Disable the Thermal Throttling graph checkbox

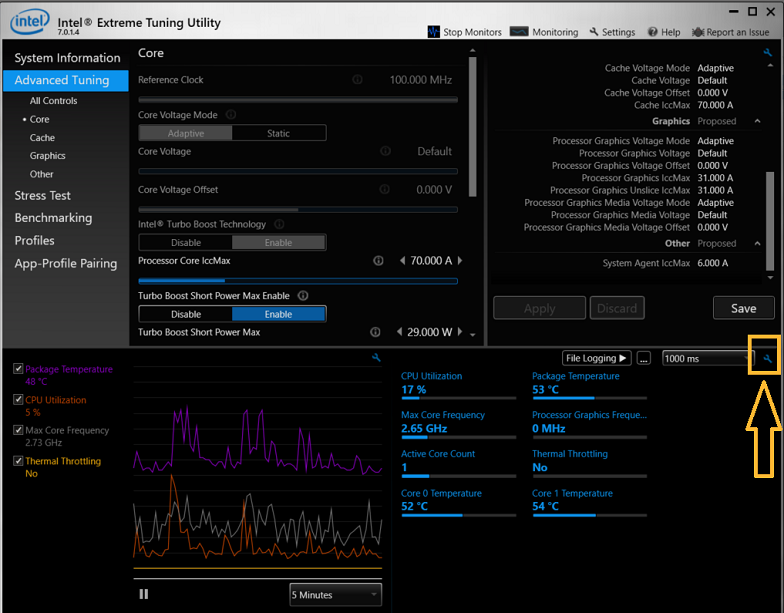point(19,461)
